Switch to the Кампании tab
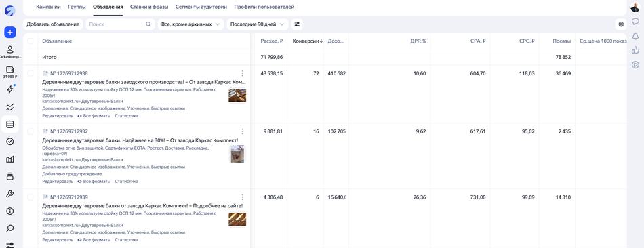This screenshot has height=248, width=644. tap(48, 7)
